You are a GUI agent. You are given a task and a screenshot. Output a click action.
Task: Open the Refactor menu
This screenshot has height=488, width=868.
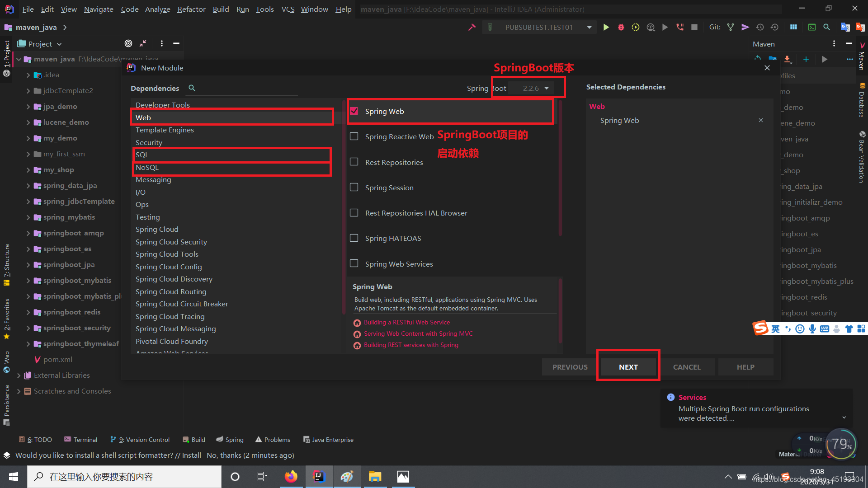pos(191,9)
